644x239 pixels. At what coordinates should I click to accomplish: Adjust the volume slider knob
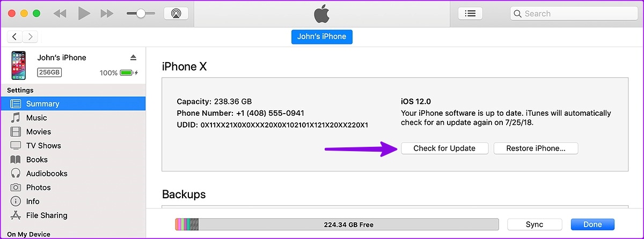141,13
